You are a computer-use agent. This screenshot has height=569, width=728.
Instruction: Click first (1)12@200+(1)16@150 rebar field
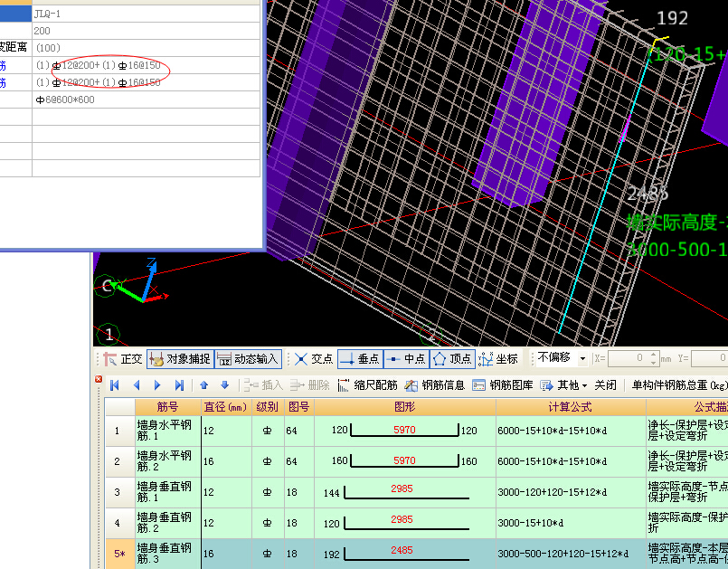[146, 65]
